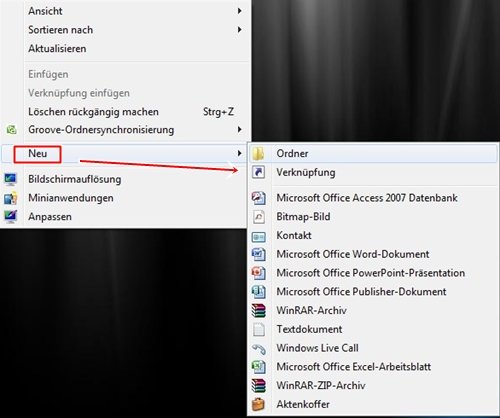Create a Microsoft Office Excel-Arbeitsblatt
500x418 pixels.
(x=373, y=367)
